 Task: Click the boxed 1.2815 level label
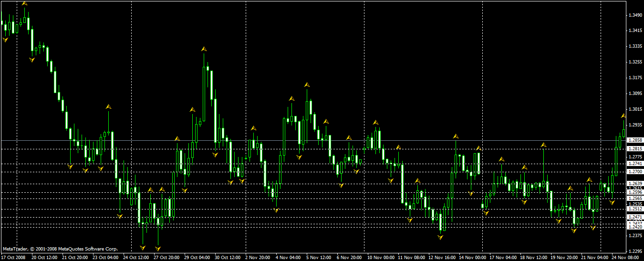(635, 149)
